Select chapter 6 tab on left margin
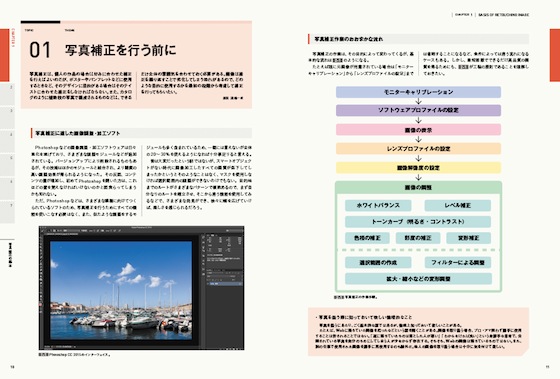Image resolution: width=560 pixels, height=379 pixels. (x=7, y=188)
